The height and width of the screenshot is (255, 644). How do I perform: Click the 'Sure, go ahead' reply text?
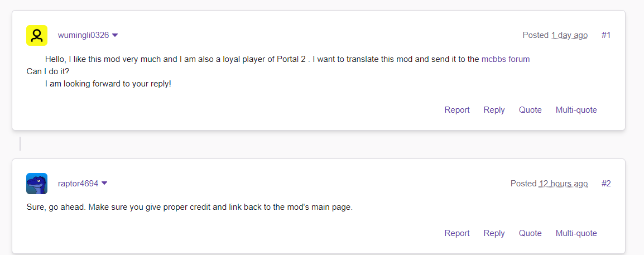pyautogui.click(x=190, y=208)
